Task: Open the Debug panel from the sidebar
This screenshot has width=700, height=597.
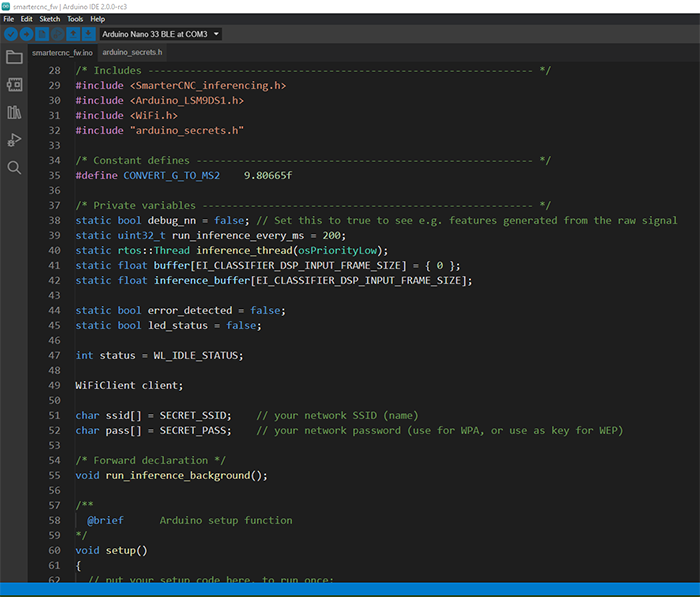Action: pyautogui.click(x=14, y=140)
